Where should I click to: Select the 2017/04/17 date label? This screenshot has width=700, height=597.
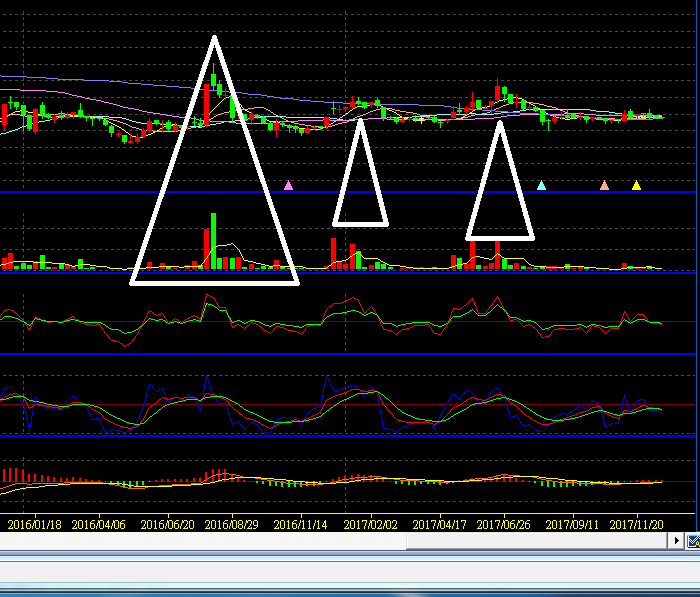pos(439,525)
